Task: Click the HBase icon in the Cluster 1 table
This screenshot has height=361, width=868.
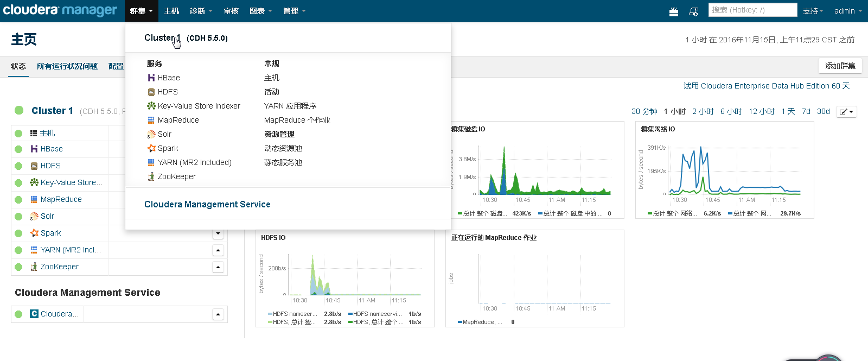Action: (x=34, y=149)
